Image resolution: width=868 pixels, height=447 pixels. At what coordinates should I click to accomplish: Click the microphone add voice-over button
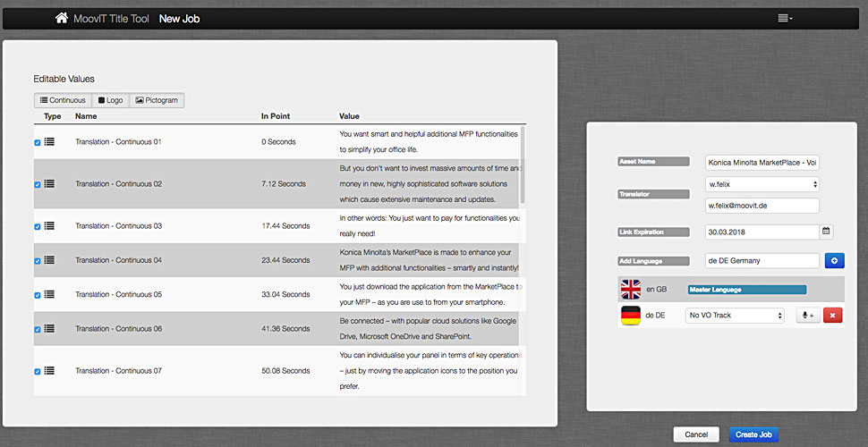808,316
